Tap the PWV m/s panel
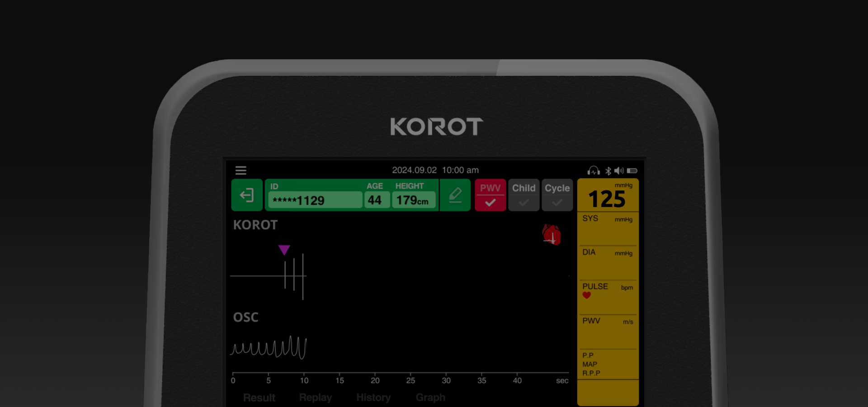The width and height of the screenshot is (868, 407). [608, 332]
